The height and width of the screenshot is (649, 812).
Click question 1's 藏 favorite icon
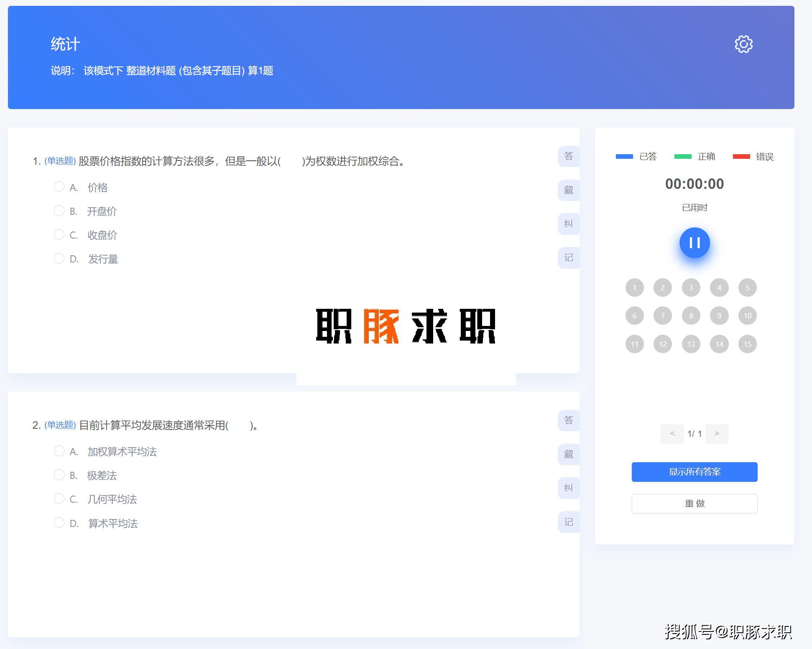click(569, 190)
